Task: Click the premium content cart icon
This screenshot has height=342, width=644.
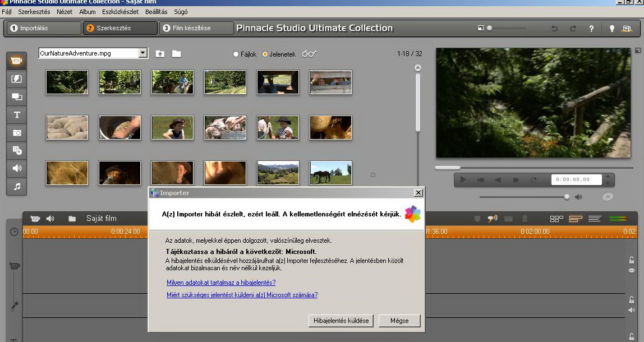Action: click(627, 29)
